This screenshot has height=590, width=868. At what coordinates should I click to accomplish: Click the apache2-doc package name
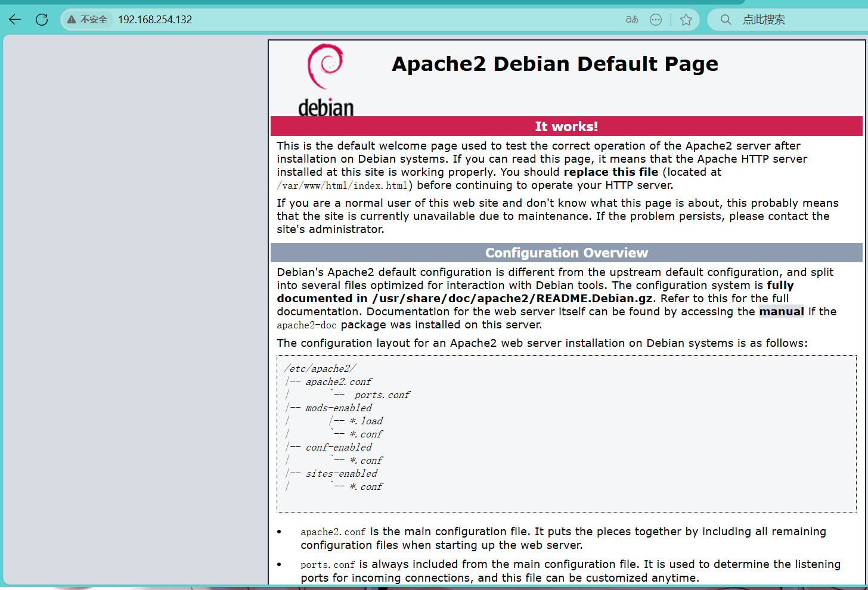pos(306,325)
